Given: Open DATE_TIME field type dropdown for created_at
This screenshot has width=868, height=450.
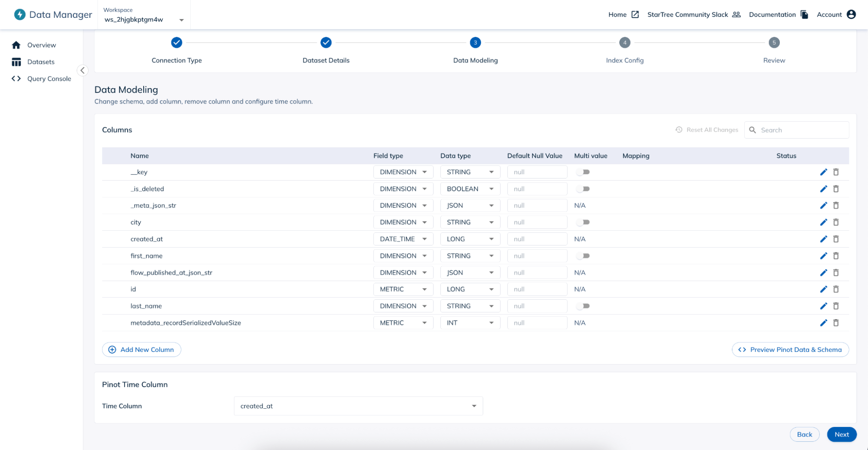Looking at the screenshot, I should [x=403, y=239].
